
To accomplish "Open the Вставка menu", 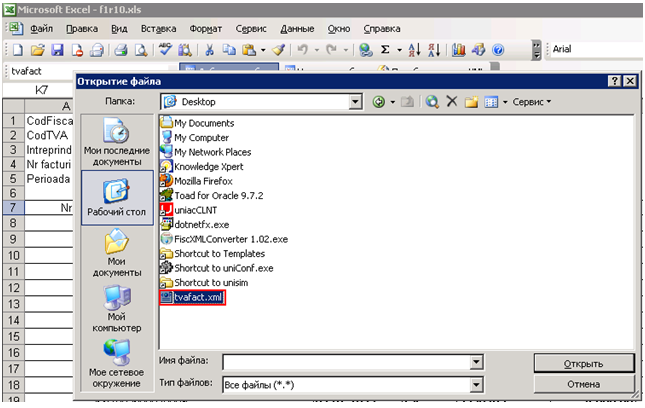I will tap(158, 29).
